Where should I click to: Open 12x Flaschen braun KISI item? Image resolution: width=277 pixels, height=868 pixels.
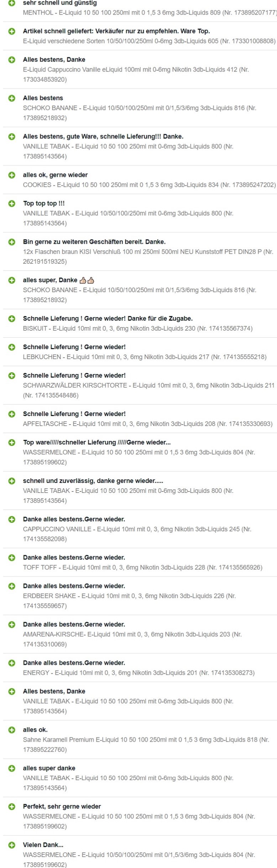pyautogui.click(x=148, y=257)
